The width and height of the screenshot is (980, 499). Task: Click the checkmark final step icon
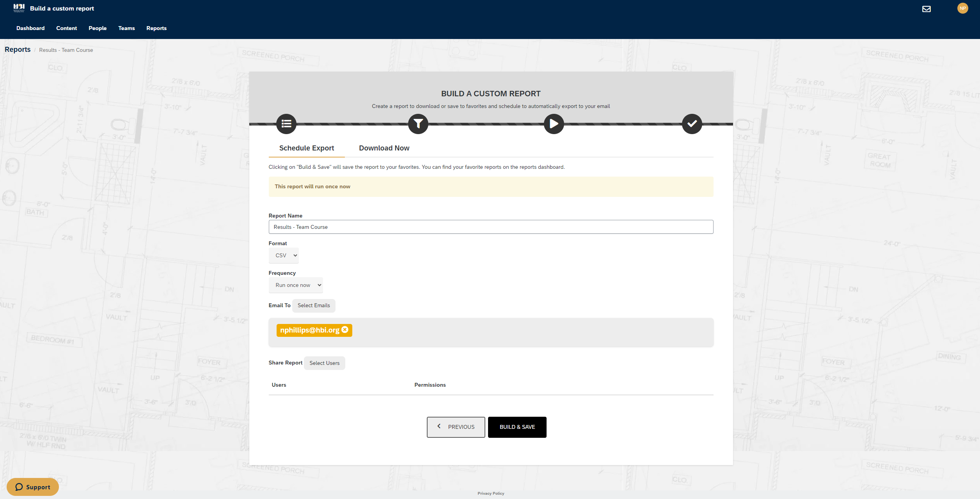(x=692, y=124)
